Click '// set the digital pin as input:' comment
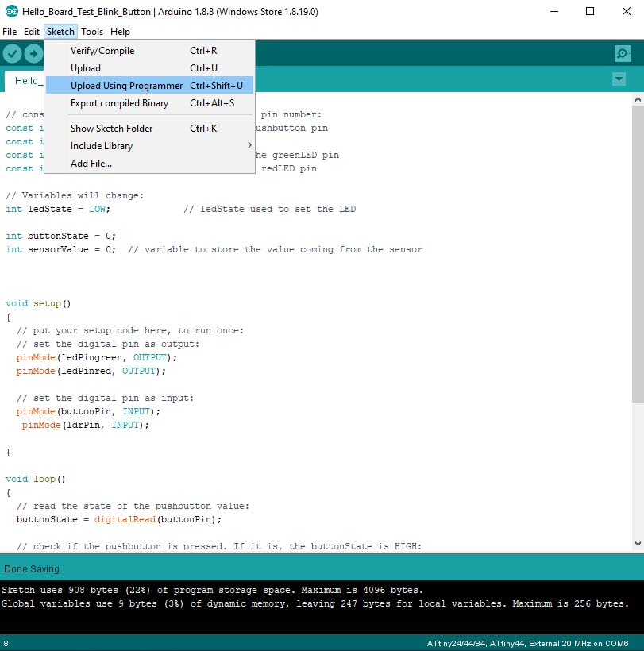This screenshot has height=651, width=644. (x=105, y=398)
